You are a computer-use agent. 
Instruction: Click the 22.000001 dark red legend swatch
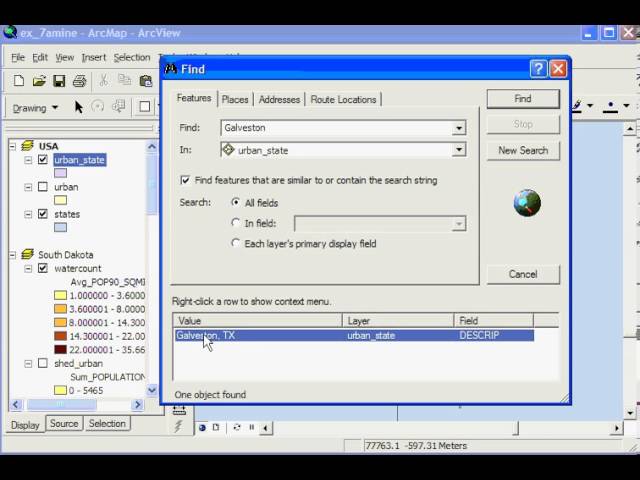pos(60,349)
